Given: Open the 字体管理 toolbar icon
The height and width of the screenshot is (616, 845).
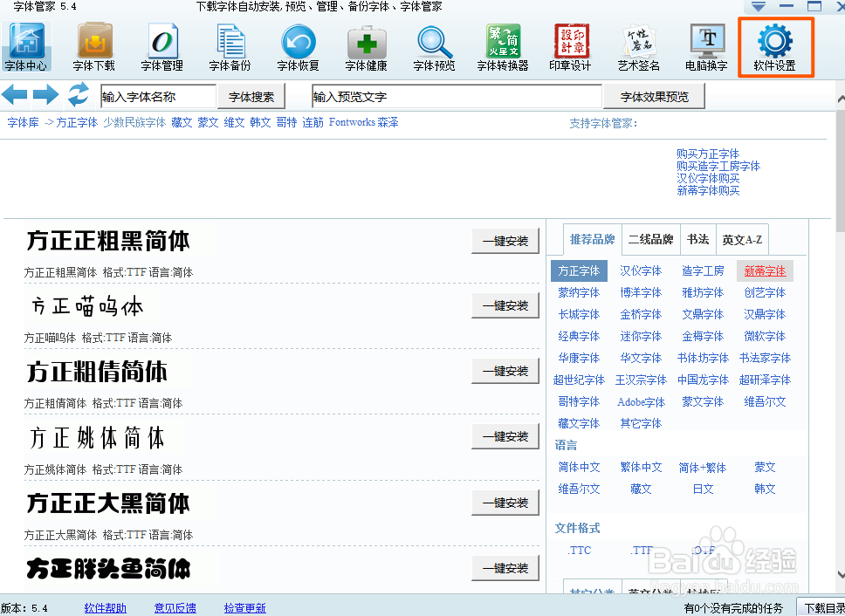Looking at the screenshot, I should click(x=162, y=47).
